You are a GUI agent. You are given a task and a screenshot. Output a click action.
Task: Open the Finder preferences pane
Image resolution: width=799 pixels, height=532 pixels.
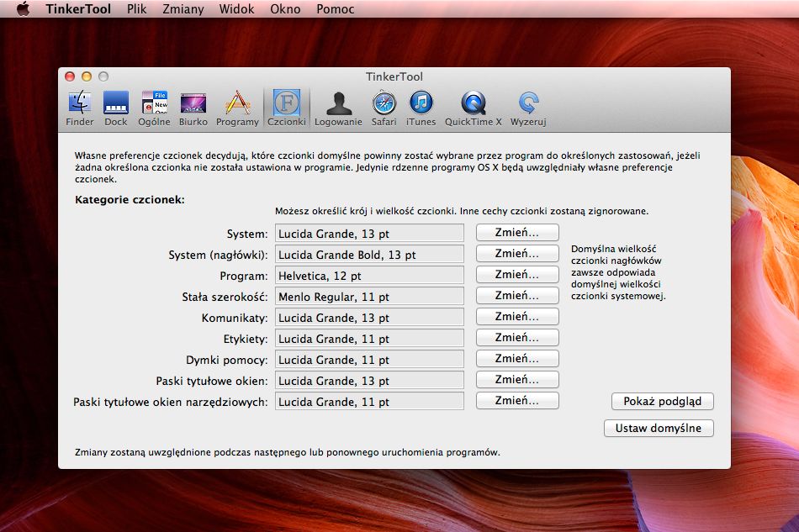pyautogui.click(x=80, y=108)
